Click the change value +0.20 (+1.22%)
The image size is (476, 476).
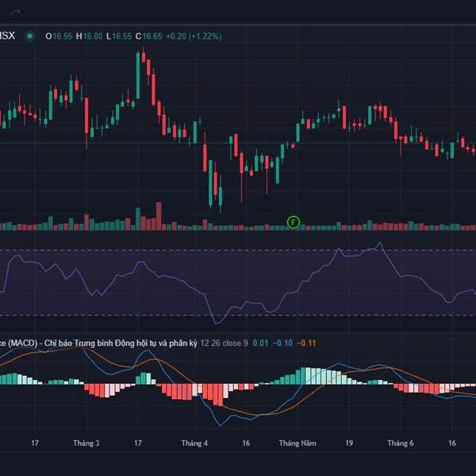[x=194, y=36]
